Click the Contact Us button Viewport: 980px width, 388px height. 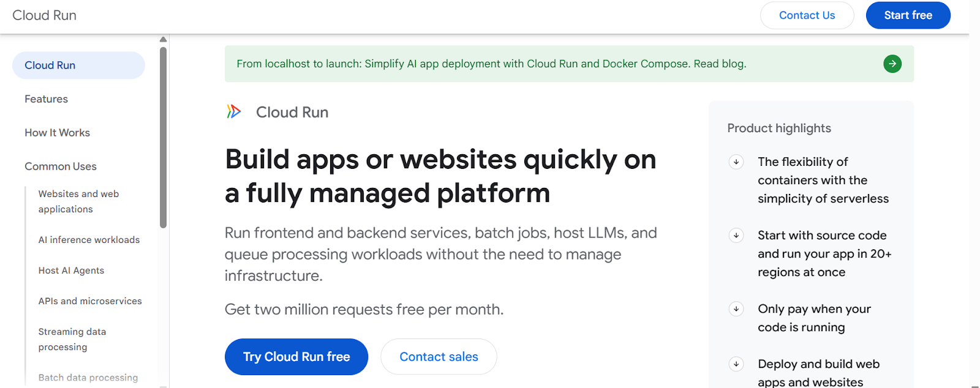pos(807,15)
